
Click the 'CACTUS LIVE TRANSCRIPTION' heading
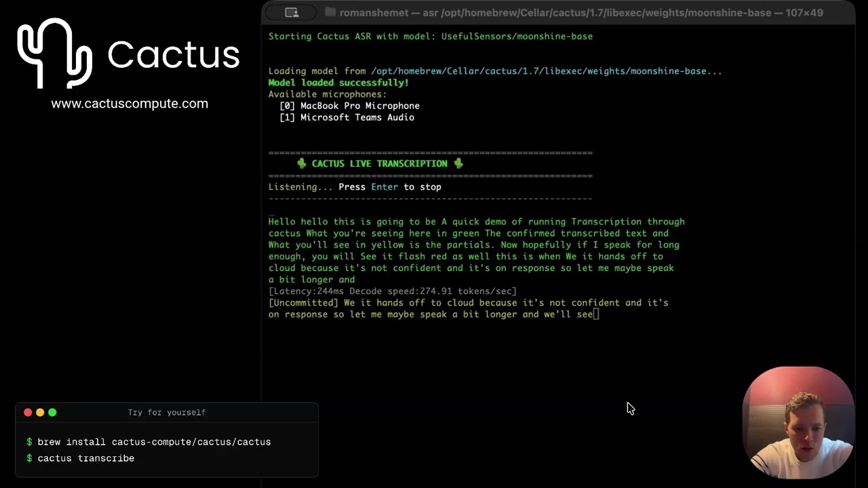click(380, 163)
